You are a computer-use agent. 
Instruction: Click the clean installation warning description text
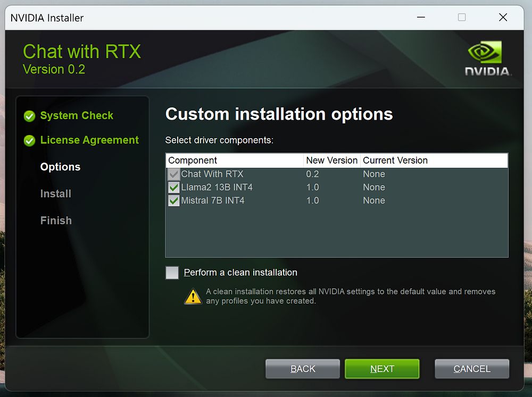click(351, 297)
